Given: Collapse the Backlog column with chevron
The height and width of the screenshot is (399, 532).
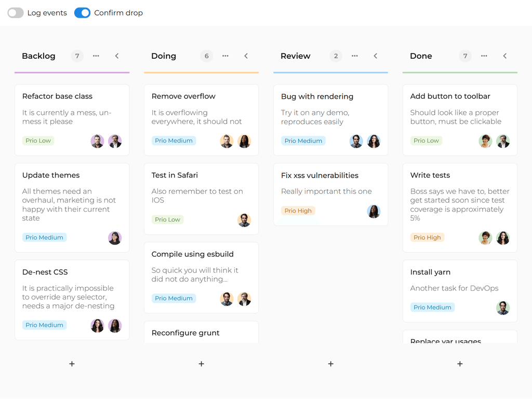Looking at the screenshot, I should pyautogui.click(x=117, y=56).
